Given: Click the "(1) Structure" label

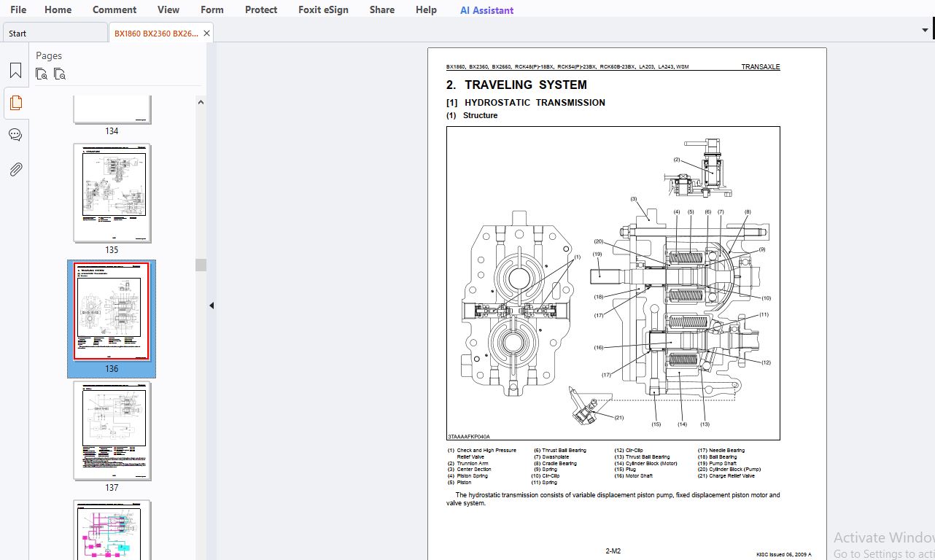Looking at the screenshot, I should point(472,115).
